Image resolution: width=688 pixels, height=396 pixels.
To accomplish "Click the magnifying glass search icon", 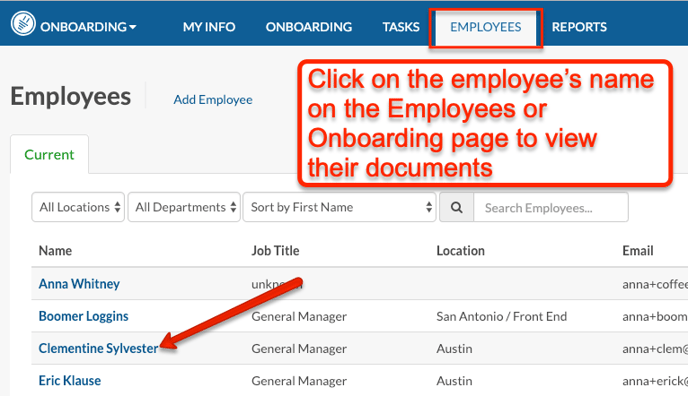I will tap(456, 207).
